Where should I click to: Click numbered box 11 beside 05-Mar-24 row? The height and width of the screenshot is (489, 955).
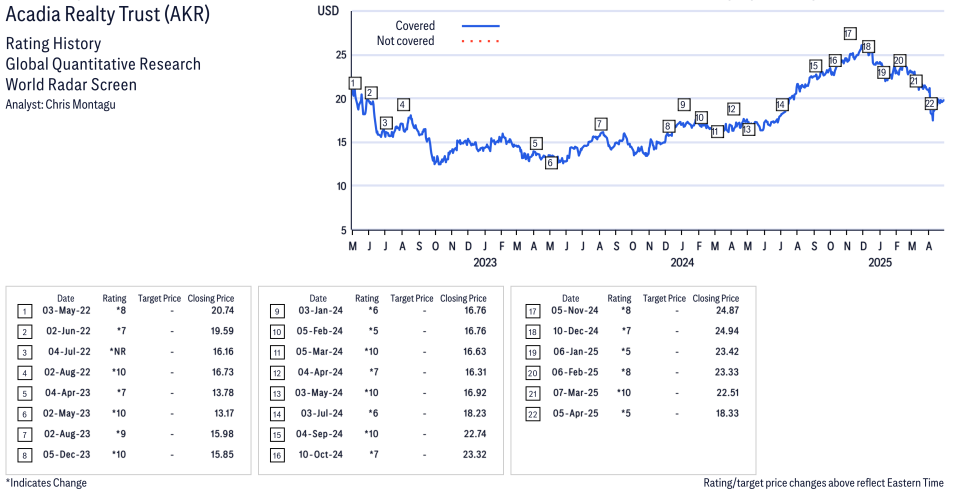pyautogui.click(x=277, y=353)
